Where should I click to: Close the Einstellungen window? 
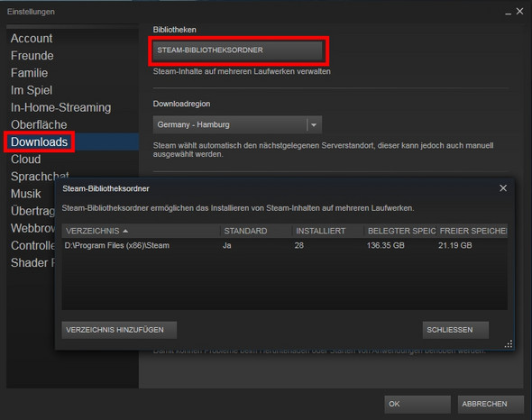[x=519, y=11]
